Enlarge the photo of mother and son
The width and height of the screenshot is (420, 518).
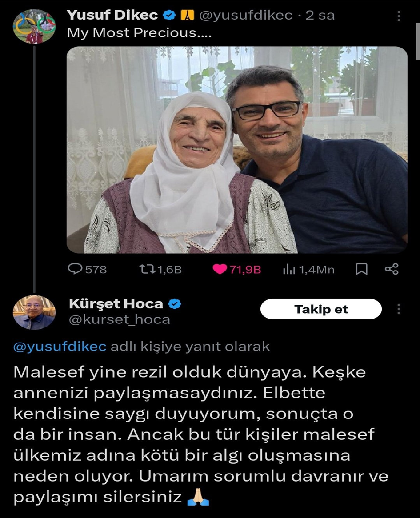(x=237, y=150)
